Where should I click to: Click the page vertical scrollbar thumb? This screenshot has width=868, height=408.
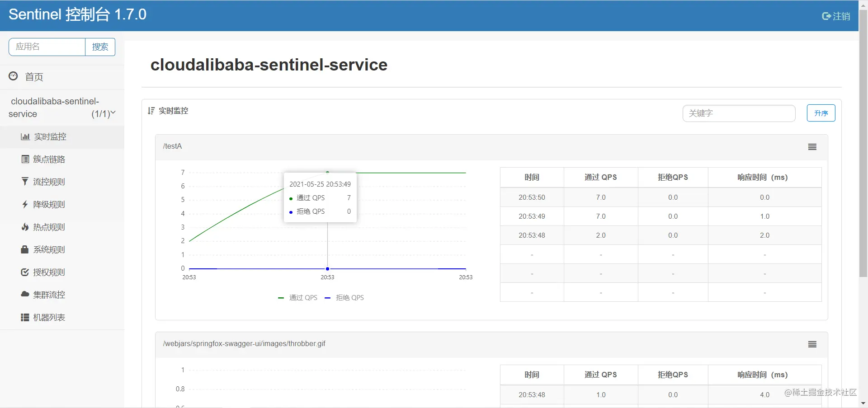coord(863,144)
